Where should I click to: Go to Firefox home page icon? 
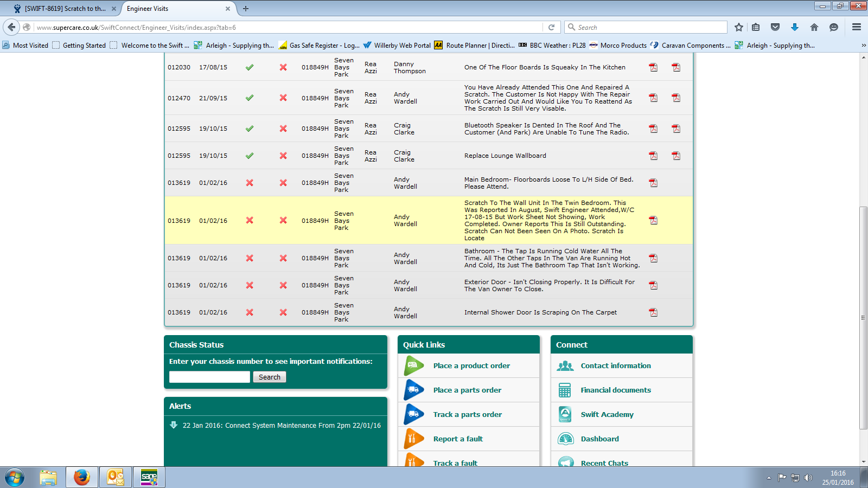coord(814,27)
